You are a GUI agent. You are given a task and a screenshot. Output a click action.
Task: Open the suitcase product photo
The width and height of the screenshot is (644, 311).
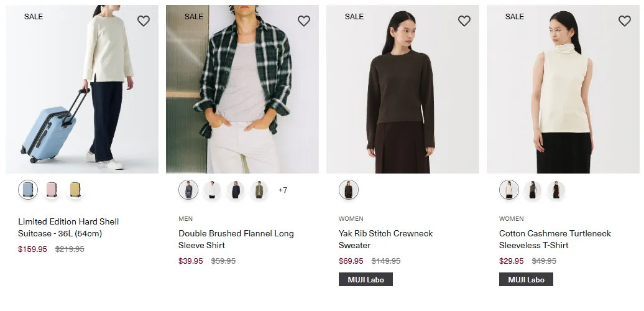pyautogui.click(x=82, y=89)
